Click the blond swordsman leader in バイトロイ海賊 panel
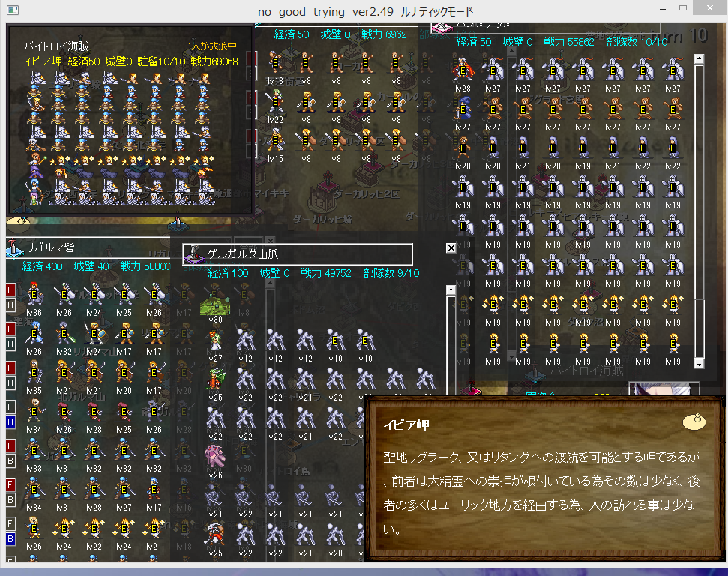 point(35,104)
